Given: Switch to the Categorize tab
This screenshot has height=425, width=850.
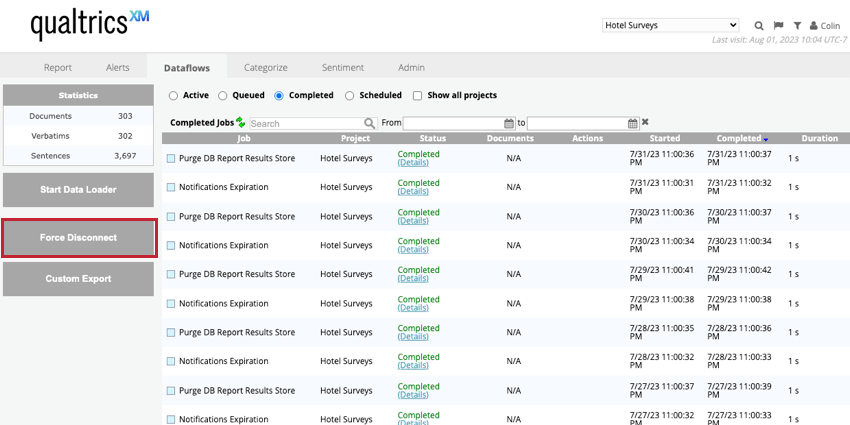Looking at the screenshot, I should tap(265, 67).
